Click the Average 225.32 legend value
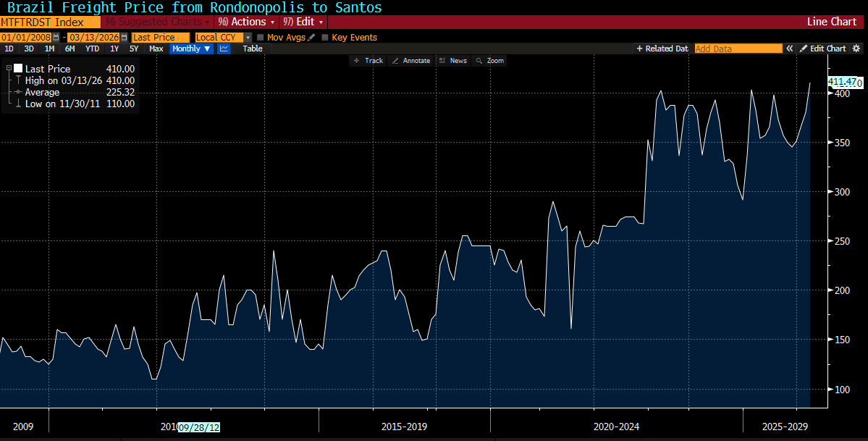The image size is (868, 441). pos(120,92)
